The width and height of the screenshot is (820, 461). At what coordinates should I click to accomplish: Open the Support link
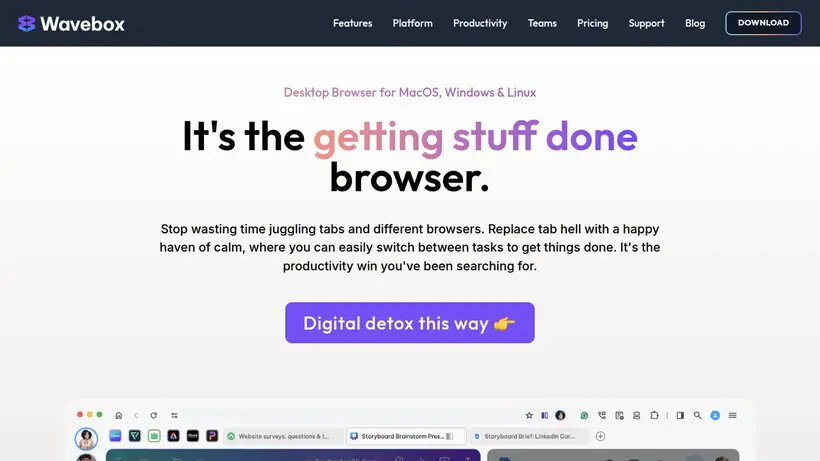point(646,23)
